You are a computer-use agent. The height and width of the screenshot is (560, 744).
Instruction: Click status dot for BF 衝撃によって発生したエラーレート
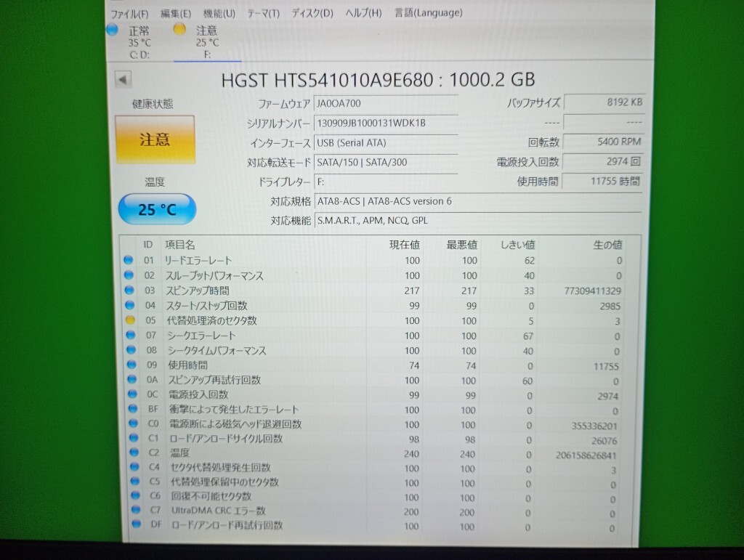point(133,408)
